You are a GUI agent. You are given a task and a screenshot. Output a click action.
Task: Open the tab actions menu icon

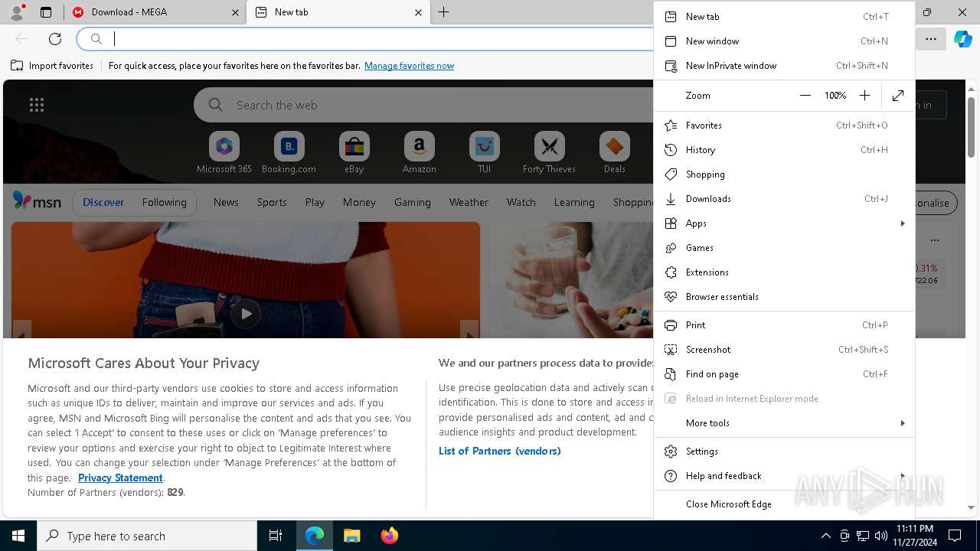click(x=46, y=12)
